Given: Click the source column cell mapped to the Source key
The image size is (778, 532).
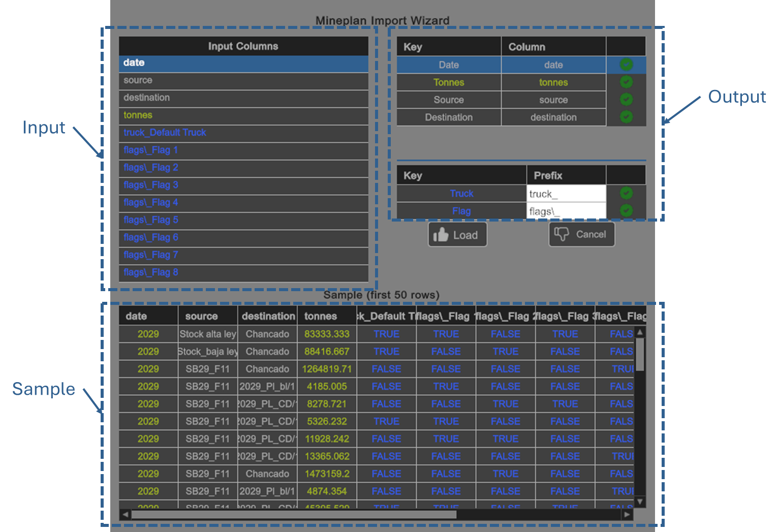Looking at the screenshot, I should (x=553, y=100).
